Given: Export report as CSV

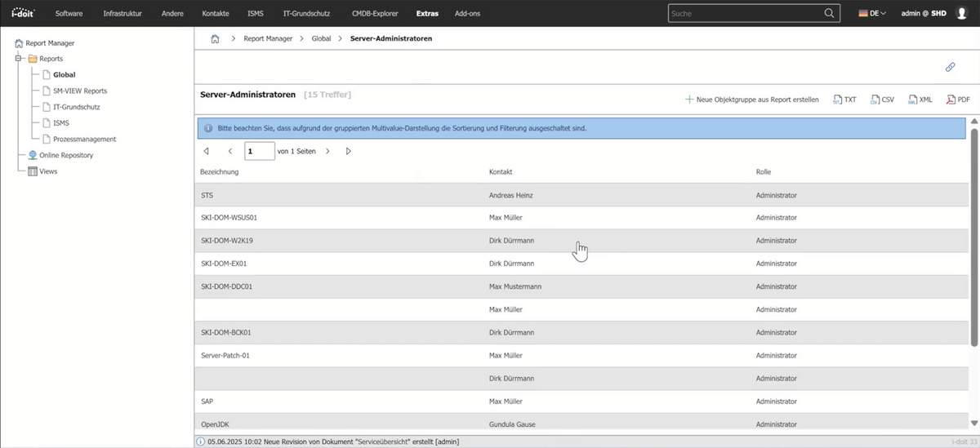Looking at the screenshot, I should [x=882, y=100].
